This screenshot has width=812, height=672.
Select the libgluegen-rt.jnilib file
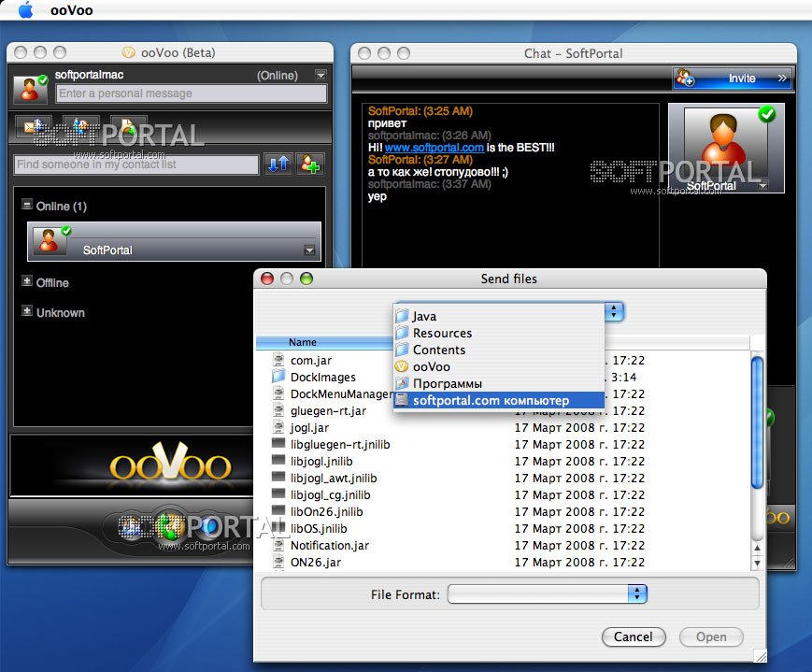coord(340,445)
